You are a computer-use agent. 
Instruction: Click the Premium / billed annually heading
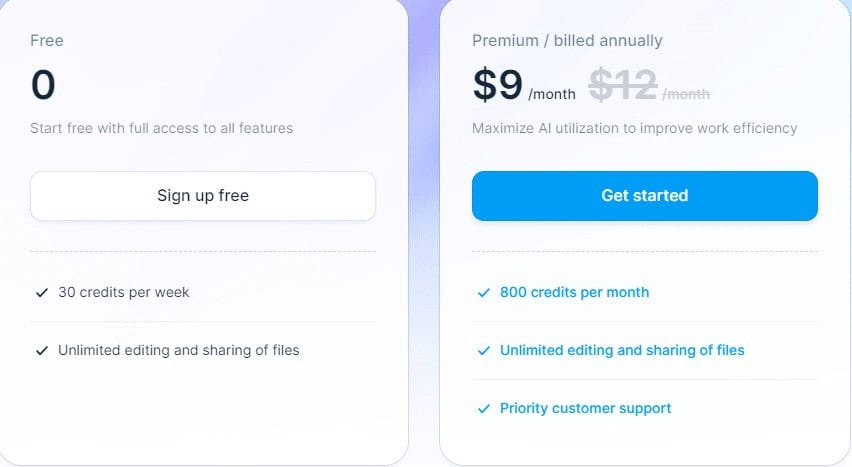(x=567, y=41)
